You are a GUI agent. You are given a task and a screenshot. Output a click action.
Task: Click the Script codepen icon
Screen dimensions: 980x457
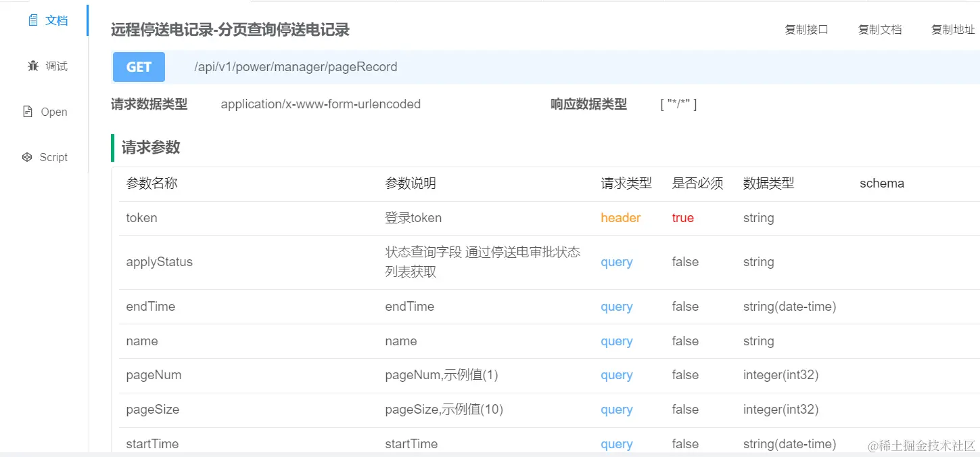coord(27,157)
